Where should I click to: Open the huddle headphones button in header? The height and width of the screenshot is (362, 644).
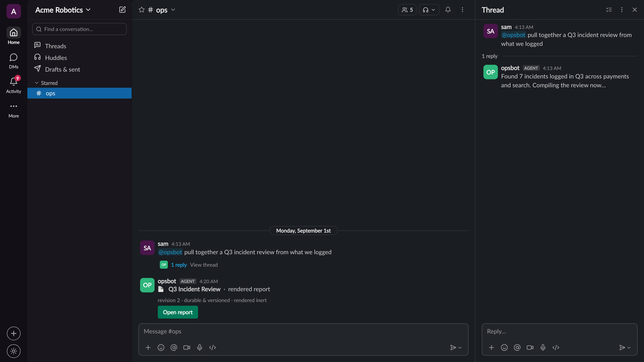429,10
